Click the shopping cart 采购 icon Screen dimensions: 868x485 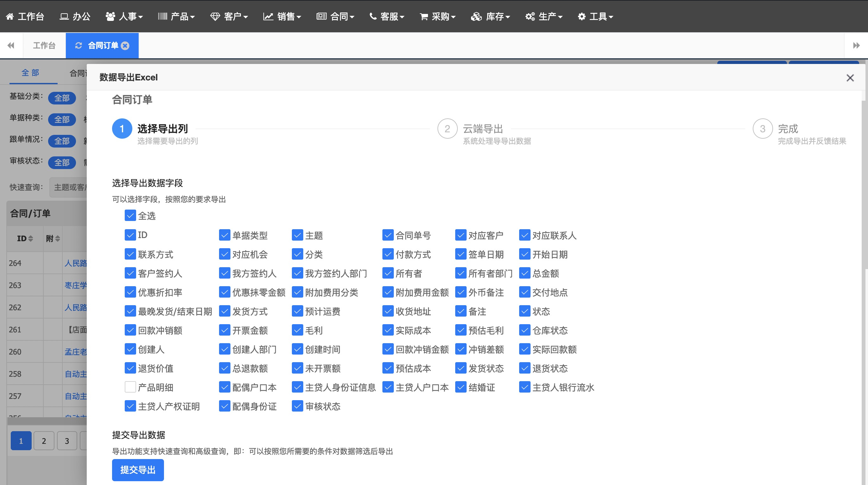point(424,16)
